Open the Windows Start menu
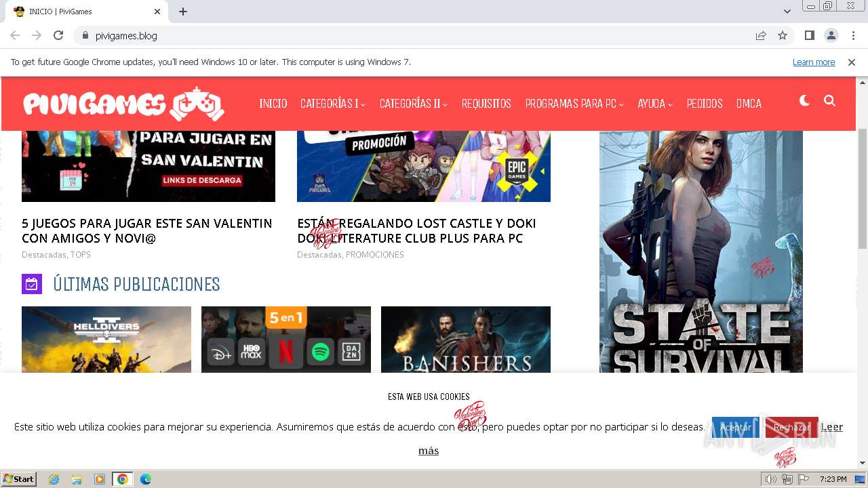 18,479
